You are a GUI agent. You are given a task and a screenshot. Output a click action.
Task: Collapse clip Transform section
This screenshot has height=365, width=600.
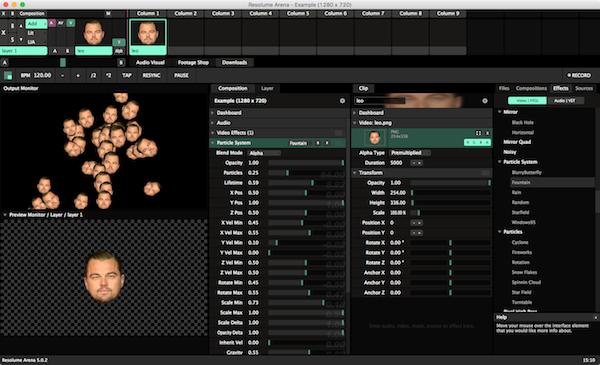pos(355,173)
